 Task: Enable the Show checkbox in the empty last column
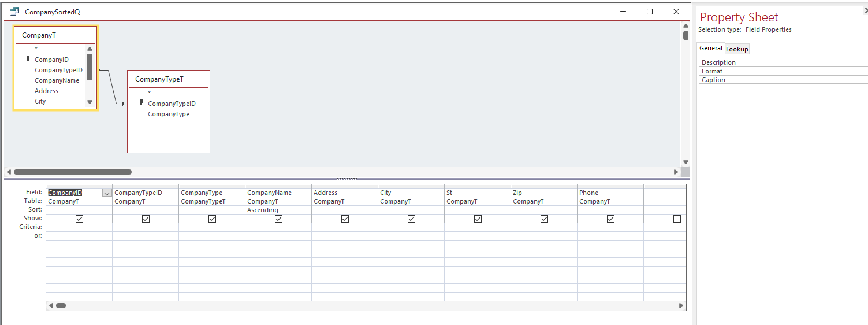(x=677, y=219)
